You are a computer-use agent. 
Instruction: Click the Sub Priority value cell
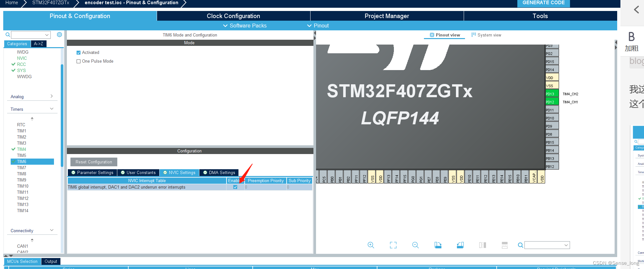pos(299,187)
